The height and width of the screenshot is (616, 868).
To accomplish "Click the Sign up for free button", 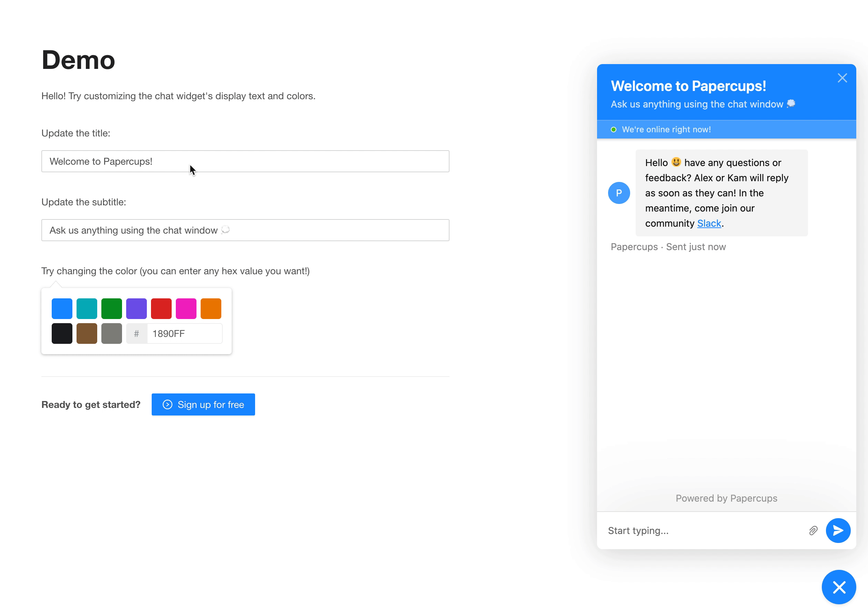I will [x=203, y=405].
